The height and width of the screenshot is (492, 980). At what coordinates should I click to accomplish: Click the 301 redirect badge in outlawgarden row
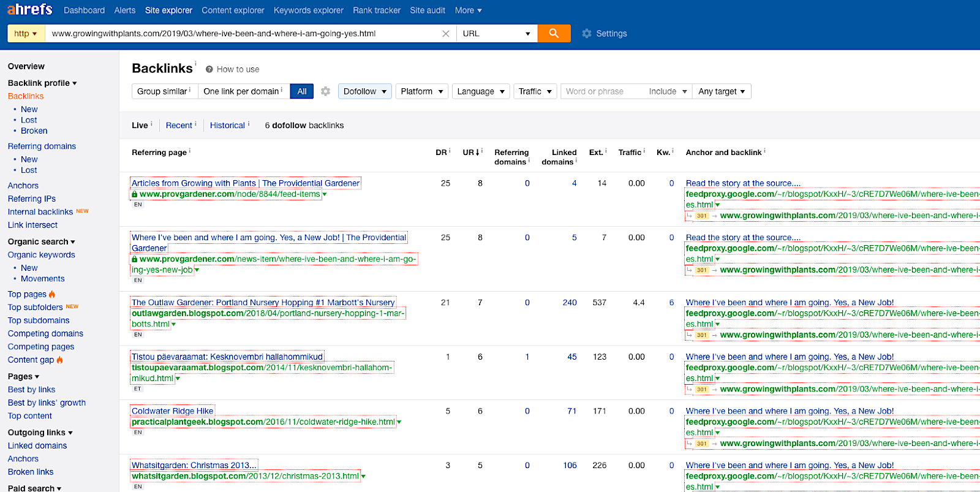point(702,335)
